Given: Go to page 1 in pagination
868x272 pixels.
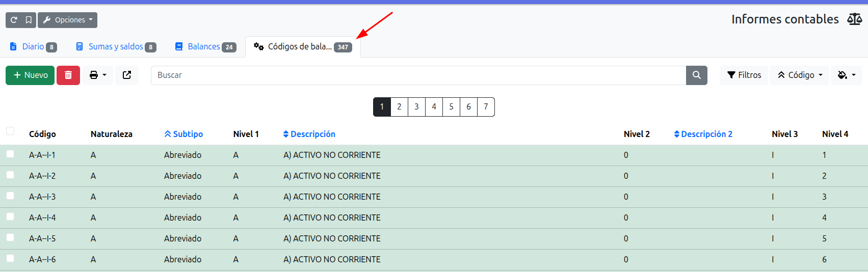Looking at the screenshot, I should tap(382, 107).
